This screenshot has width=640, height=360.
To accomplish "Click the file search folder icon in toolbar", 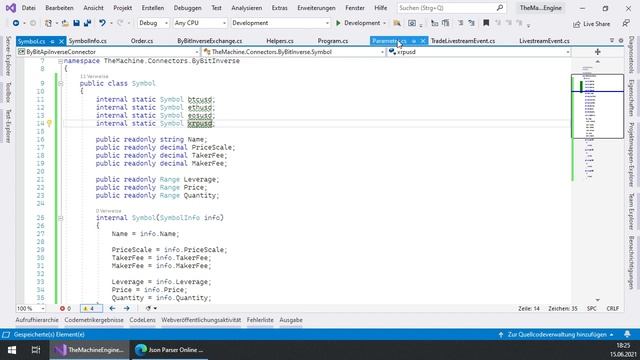I will pyautogui.click(x=397, y=23).
